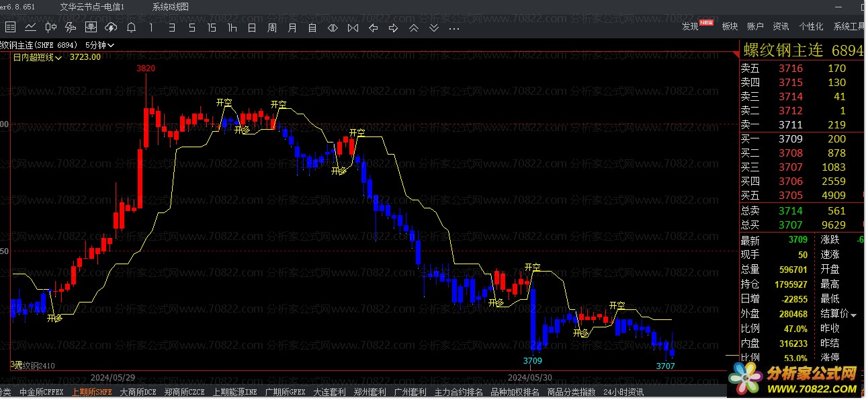Click the 持仓 value 1795927
Image resolution: width=868 pixels, height=400 pixels.
(x=790, y=284)
